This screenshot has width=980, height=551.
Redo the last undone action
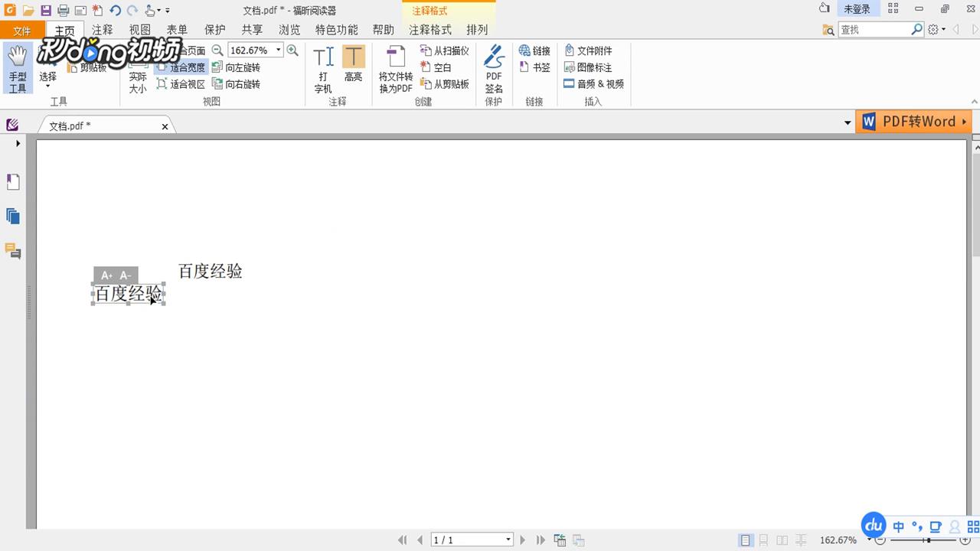coord(132,10)
